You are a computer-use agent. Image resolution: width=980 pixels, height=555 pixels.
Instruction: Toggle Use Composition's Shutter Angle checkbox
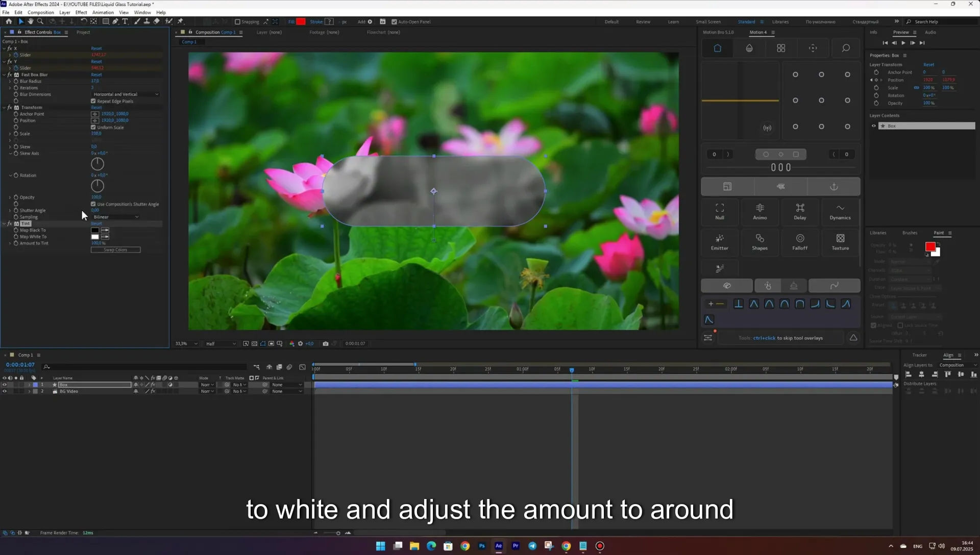point(93,204)
